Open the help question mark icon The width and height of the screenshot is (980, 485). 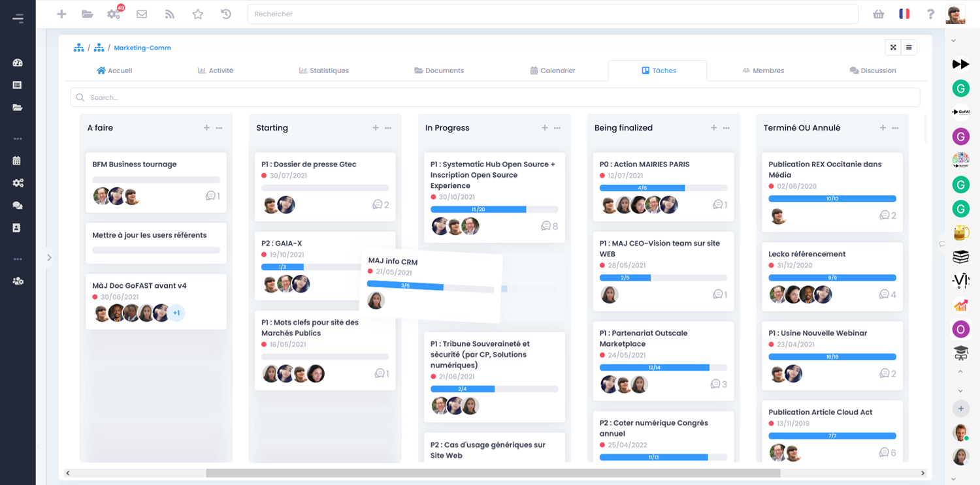[930, 14]
